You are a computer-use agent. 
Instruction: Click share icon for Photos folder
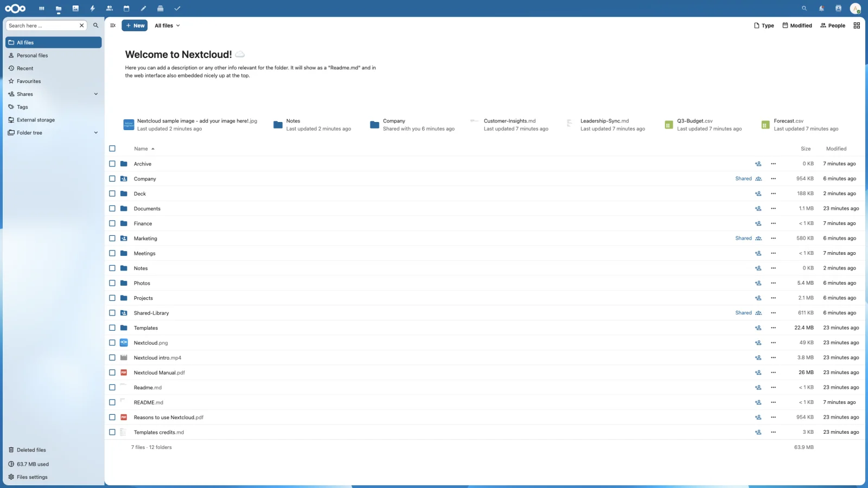[x=758, y=283]
